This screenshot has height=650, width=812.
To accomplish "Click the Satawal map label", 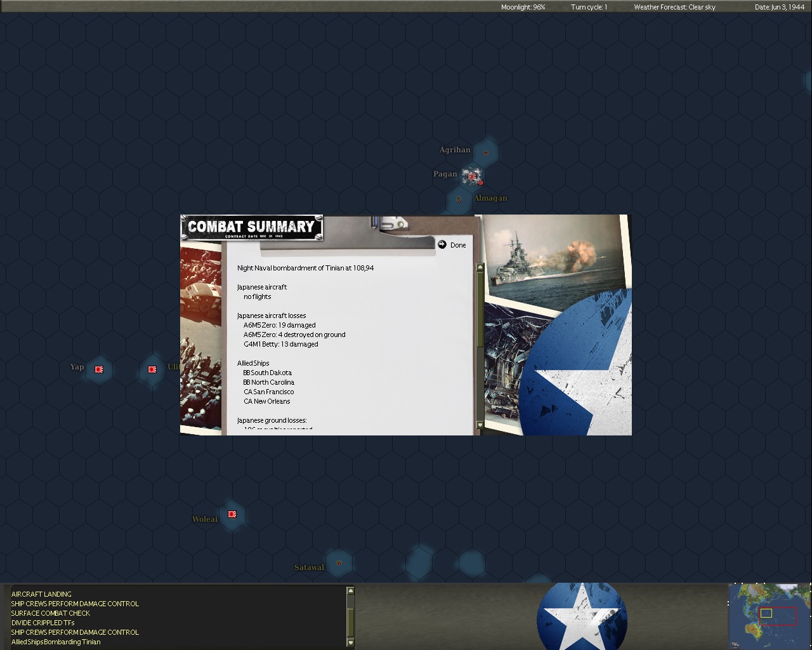I will 309,567.
